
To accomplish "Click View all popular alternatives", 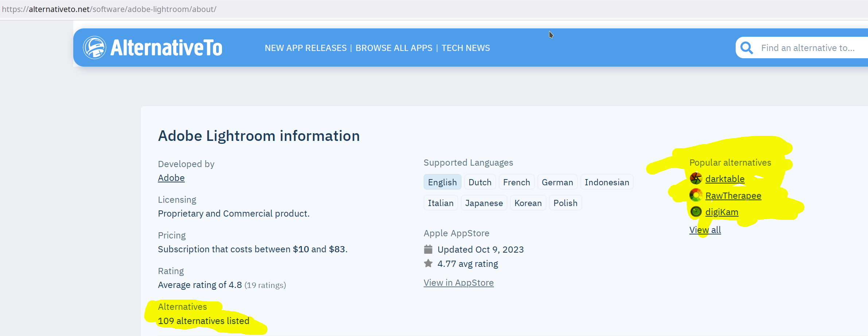I will click(x=705, y=230).
